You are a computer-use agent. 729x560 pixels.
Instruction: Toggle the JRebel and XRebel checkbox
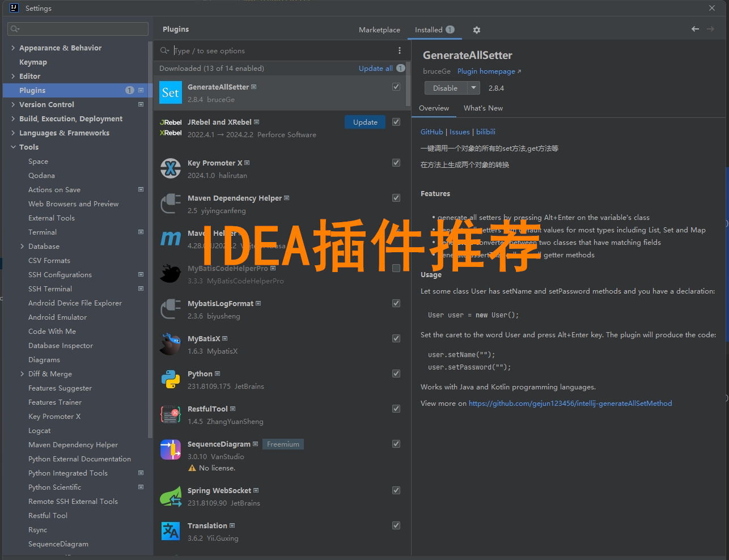[x=396, y=122]
